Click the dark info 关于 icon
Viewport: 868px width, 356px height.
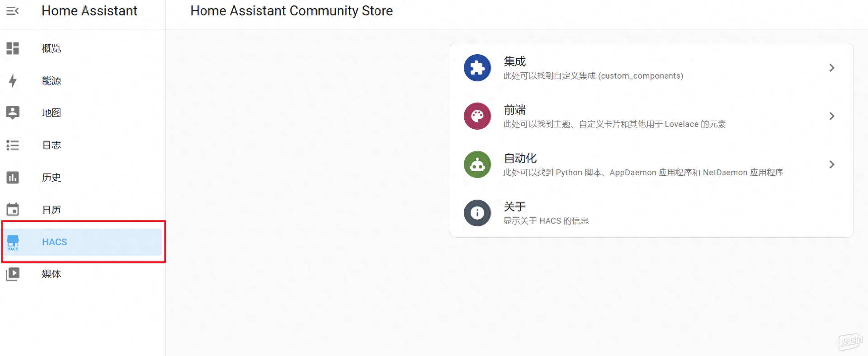[x=477, y=213]
